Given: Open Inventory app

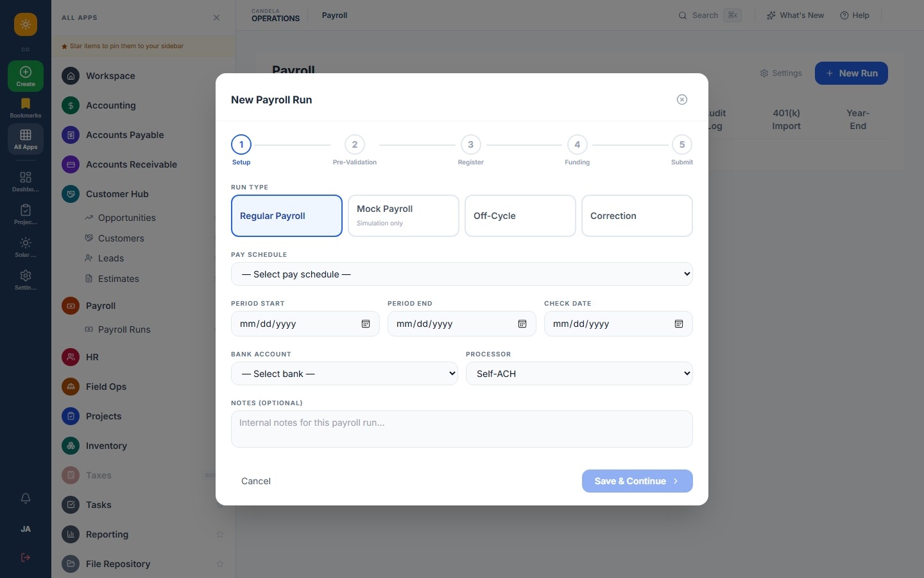Looking at the screenshot, I should (x=143, y=446).
